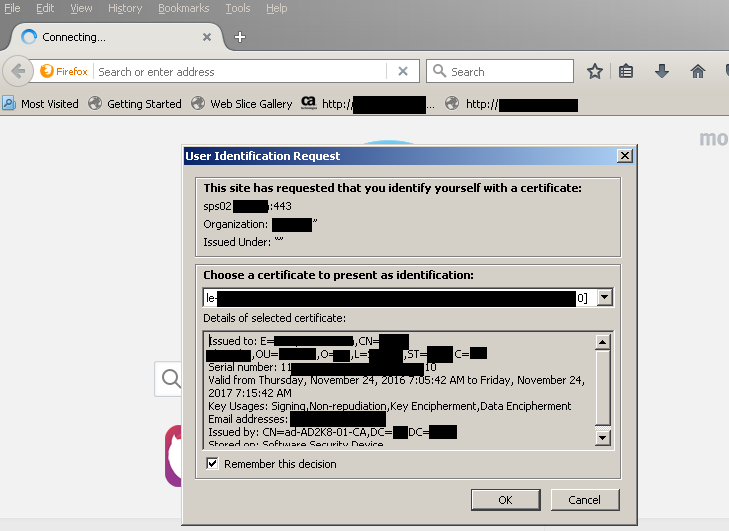Open the Tools menu
The width and height of the screenshot is (729, 531).
pos(238,8)
